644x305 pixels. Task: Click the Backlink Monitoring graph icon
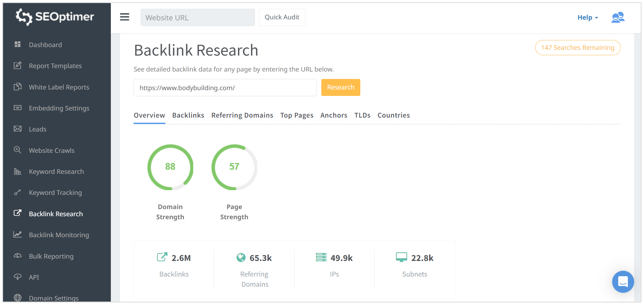click(x=18, y=235)
